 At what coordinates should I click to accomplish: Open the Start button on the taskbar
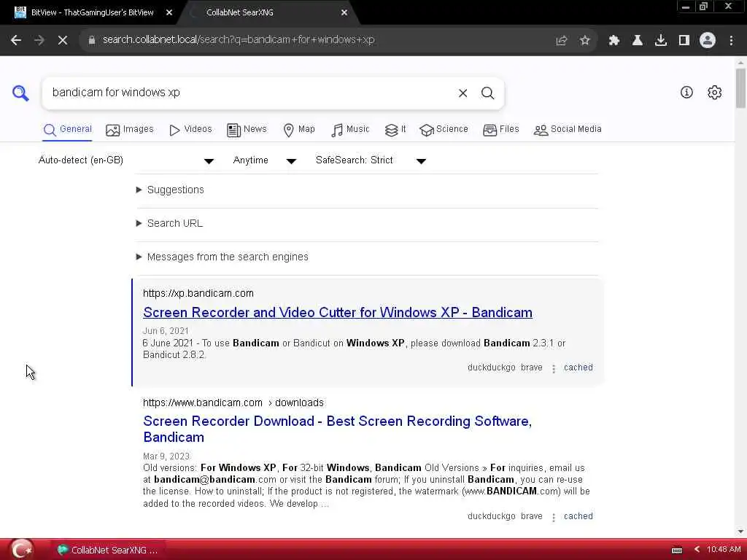pos(21,550)
